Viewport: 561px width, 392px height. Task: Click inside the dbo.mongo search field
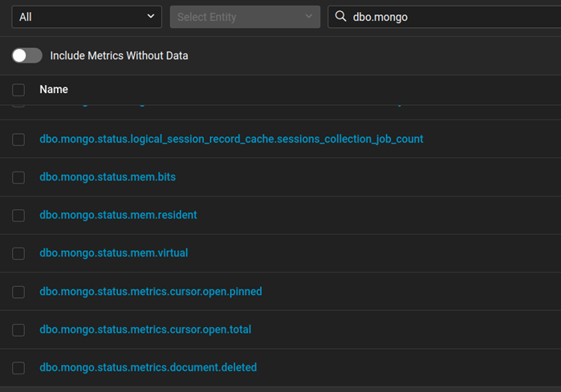pyautogui.click(x=449, y=17)
